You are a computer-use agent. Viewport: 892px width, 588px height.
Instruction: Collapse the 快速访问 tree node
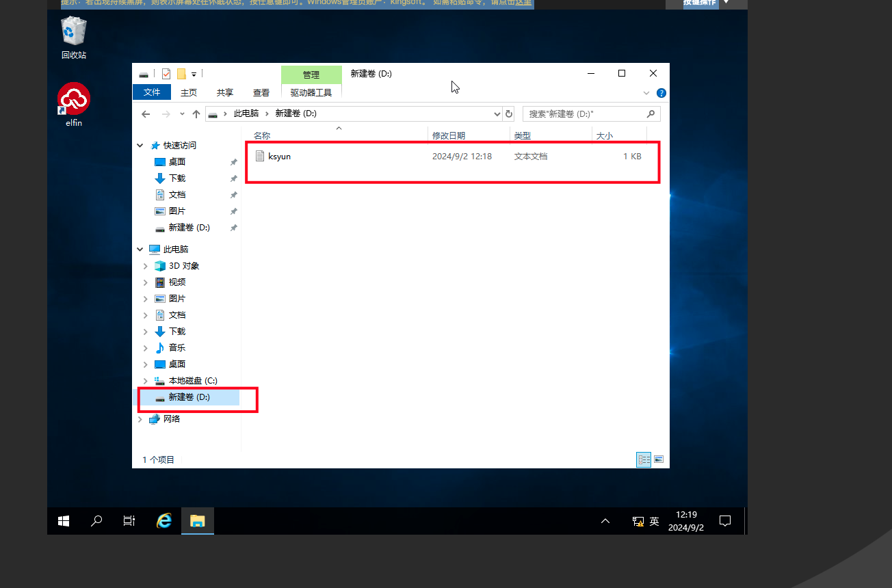[140, 146]
